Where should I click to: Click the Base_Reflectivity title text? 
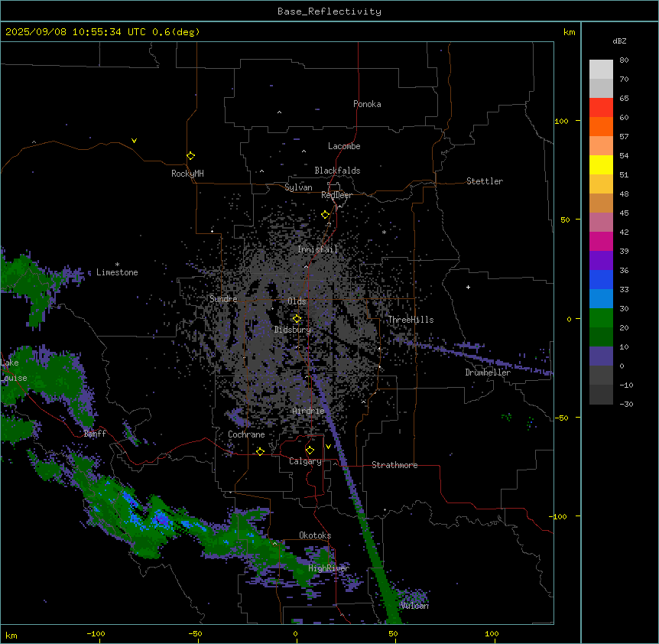(x=329, y=11)
